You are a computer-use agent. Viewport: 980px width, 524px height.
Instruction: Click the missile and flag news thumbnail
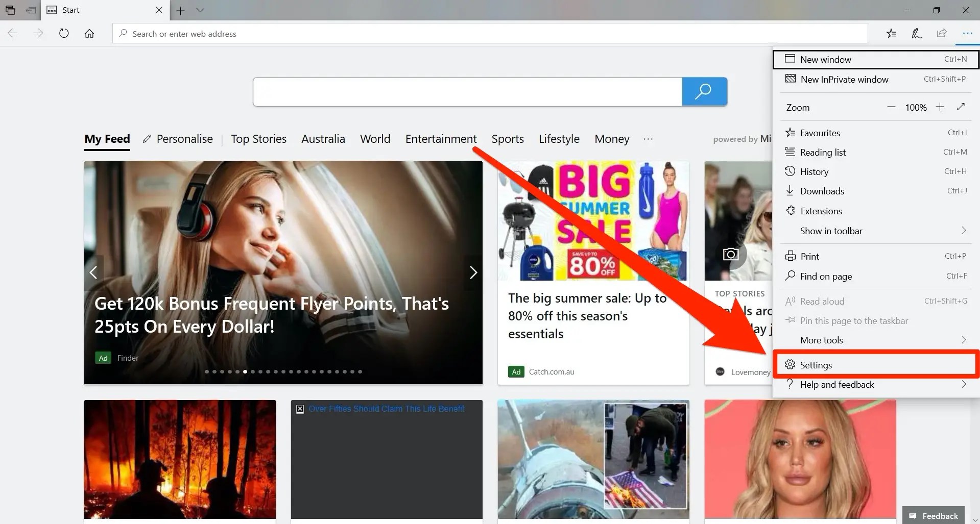click(x=593, y=459)
